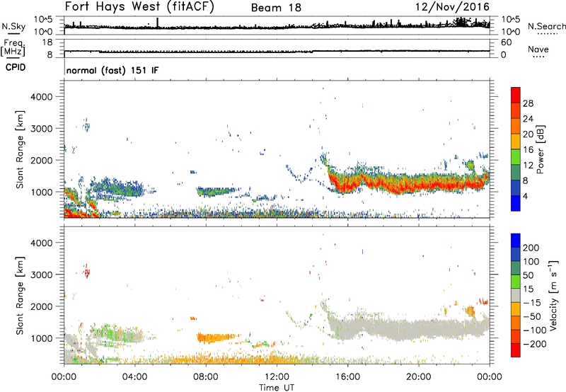Viewport: 566px width, 392px height.
Task: Click the "Power [dB]" colorbar title
Action: pyautogui.click(x=540, y=149)
